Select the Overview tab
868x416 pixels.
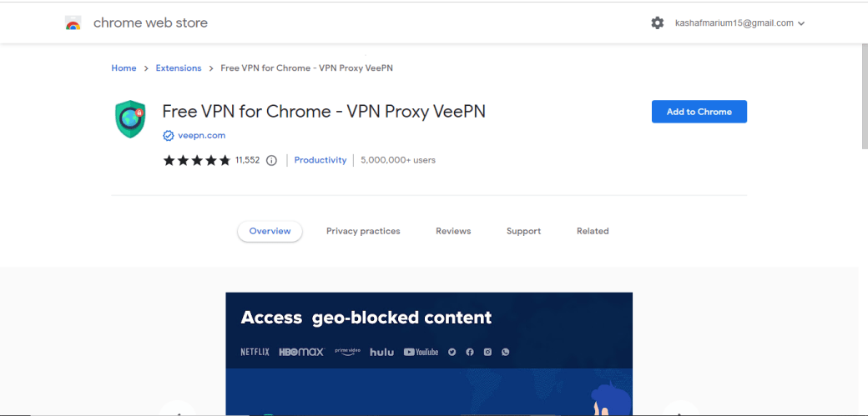click(270, 231)
